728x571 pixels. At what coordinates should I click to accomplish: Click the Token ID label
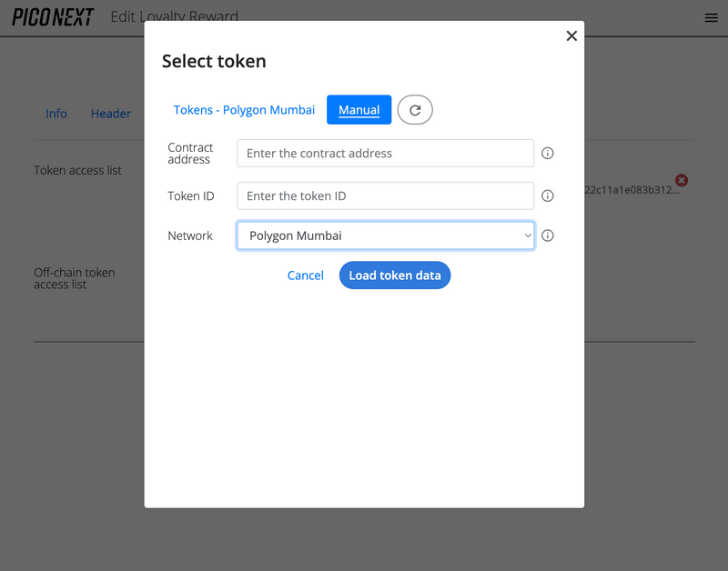pos(190,195)
